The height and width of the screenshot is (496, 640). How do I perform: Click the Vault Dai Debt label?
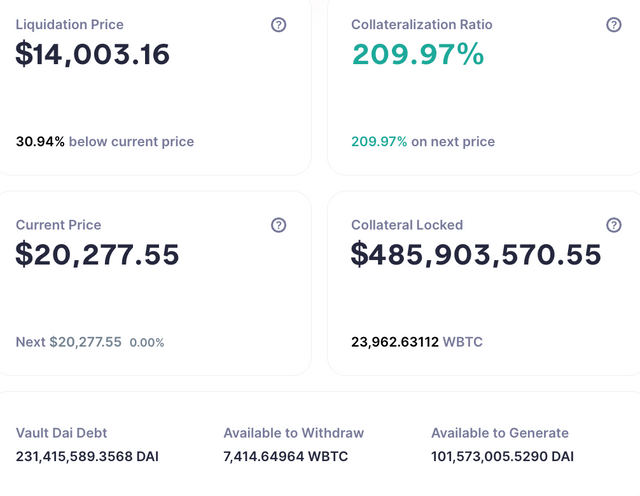coord(61,433)
